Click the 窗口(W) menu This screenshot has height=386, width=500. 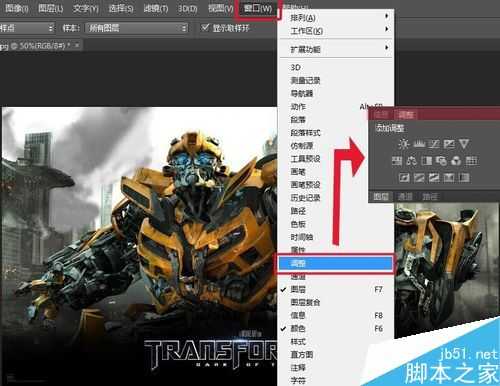pos(258,8)
